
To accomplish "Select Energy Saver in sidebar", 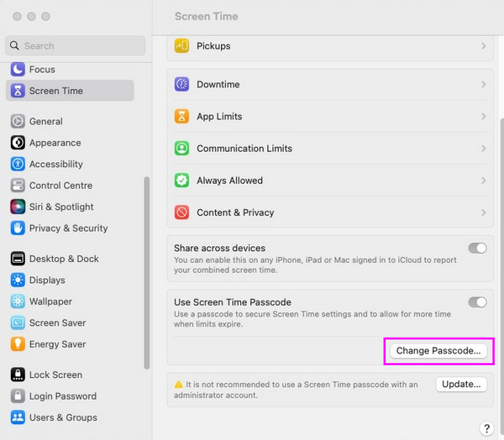I will tap(70, 344).
